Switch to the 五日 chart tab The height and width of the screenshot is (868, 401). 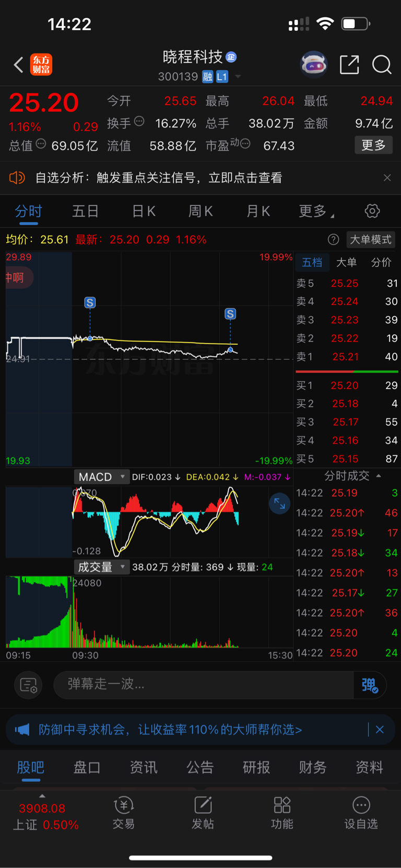coord(85,211)
